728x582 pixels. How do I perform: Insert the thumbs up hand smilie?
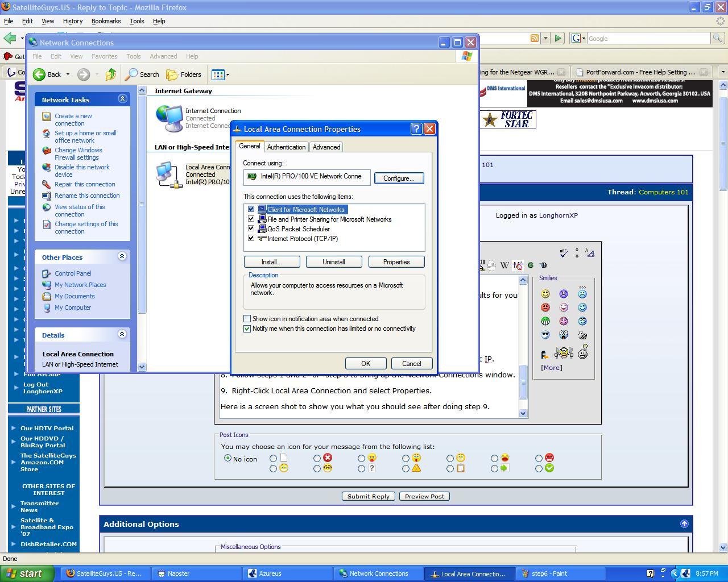tap(582, 335)
